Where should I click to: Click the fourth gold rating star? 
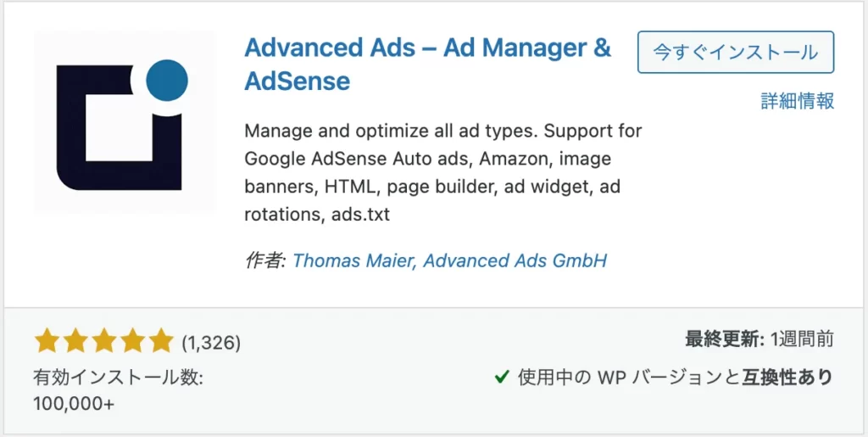click(x=133, y=340)
